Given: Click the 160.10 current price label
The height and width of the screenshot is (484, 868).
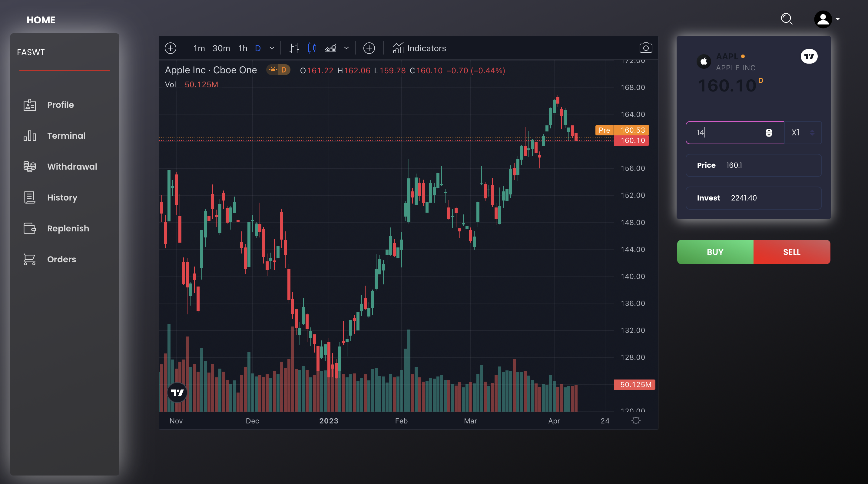Looking at the screenshot, I should (x=631, y=141).
